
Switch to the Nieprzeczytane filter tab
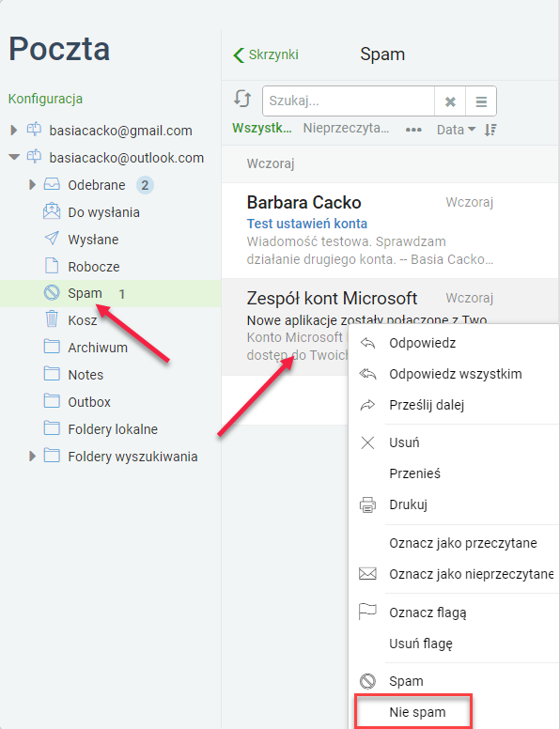(346, 129)
